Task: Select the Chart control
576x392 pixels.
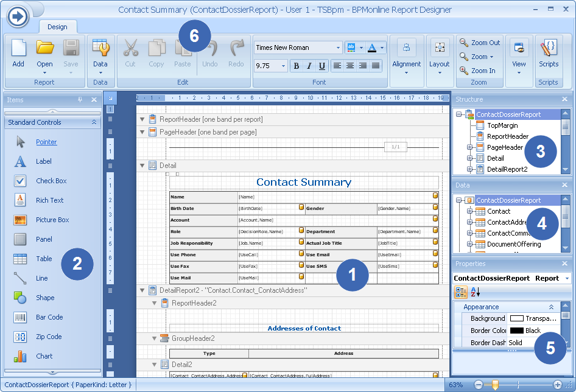Action: click(21, 356)
